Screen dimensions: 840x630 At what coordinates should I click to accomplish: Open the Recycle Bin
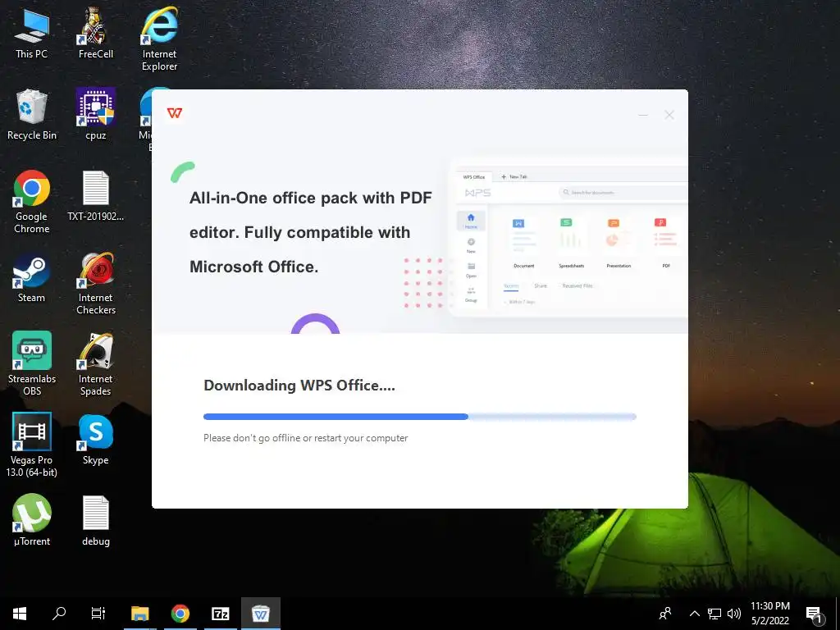32,115
